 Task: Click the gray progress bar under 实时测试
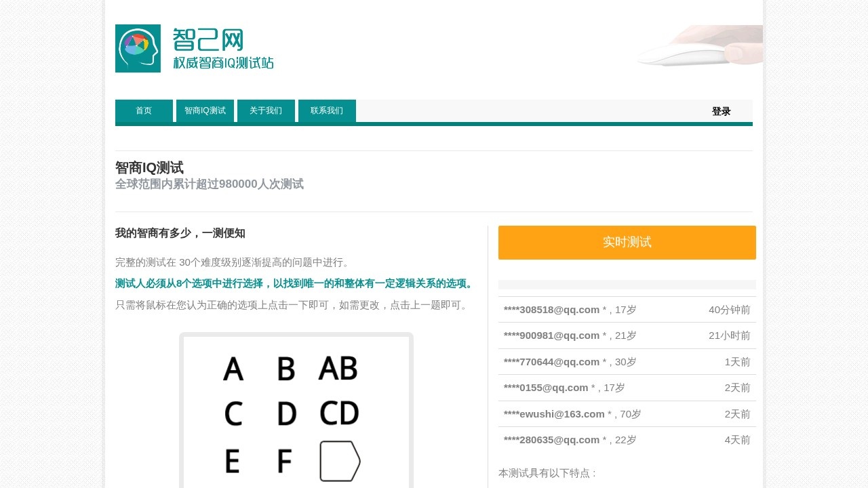[x=627, y=284]
